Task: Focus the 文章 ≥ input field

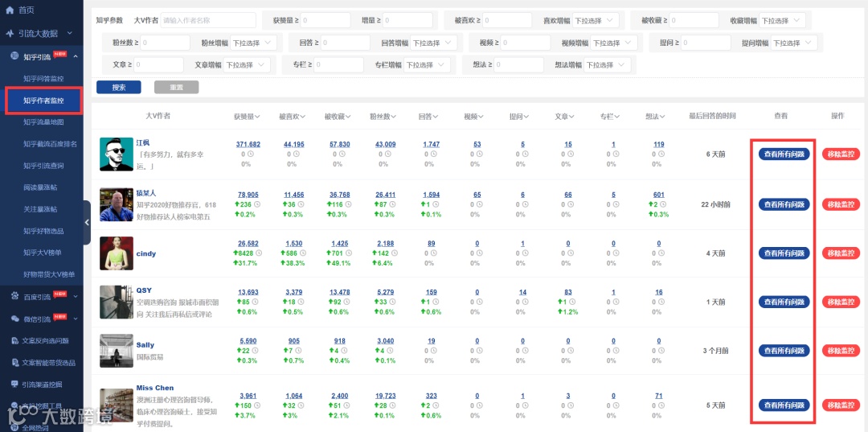Action: pos(158,65)
